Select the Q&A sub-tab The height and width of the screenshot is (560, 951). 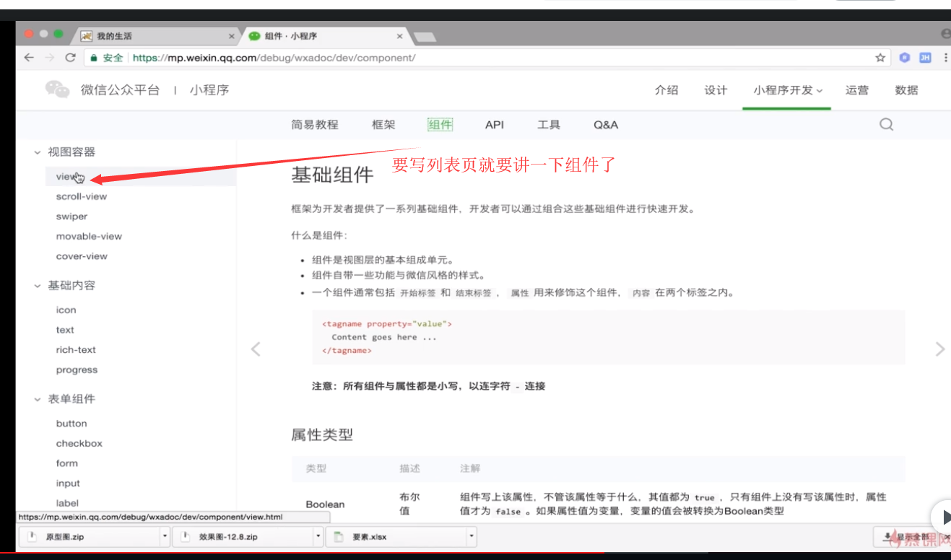606,124
